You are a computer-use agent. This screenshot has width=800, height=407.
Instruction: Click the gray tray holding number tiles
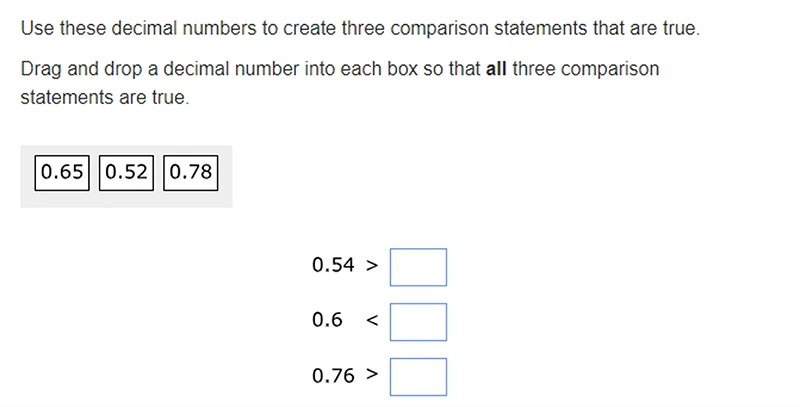pos(126,176)
